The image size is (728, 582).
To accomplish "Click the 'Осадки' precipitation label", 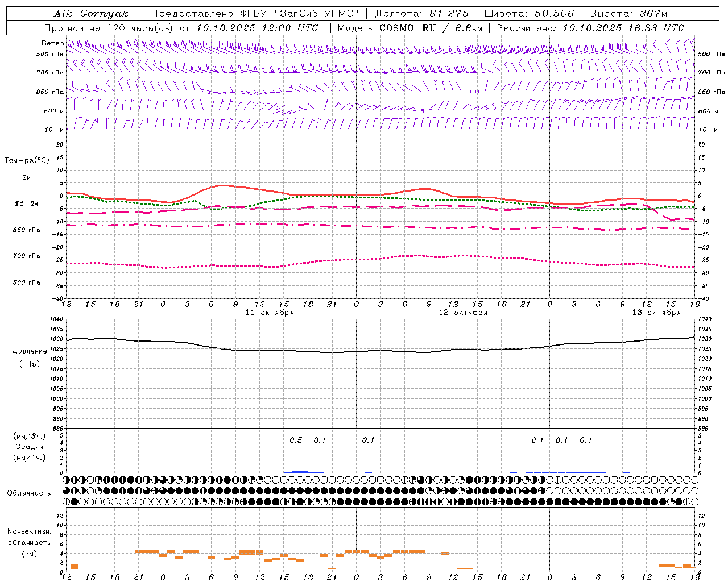I will (x=29, y=447).
